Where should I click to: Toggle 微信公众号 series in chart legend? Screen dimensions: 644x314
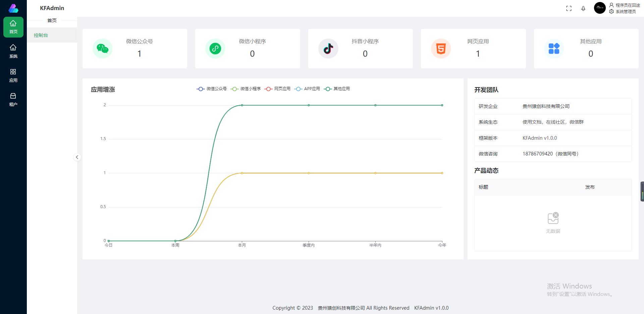coord(212,89)
